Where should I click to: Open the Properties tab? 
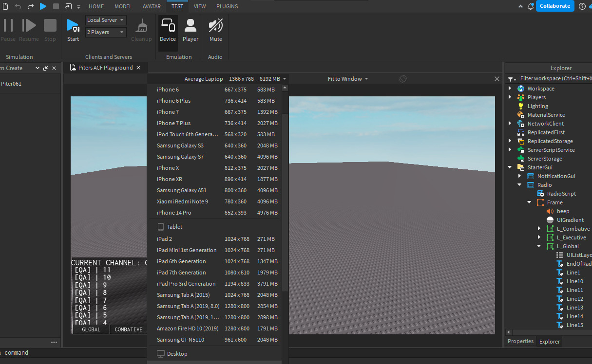[520, 341]
